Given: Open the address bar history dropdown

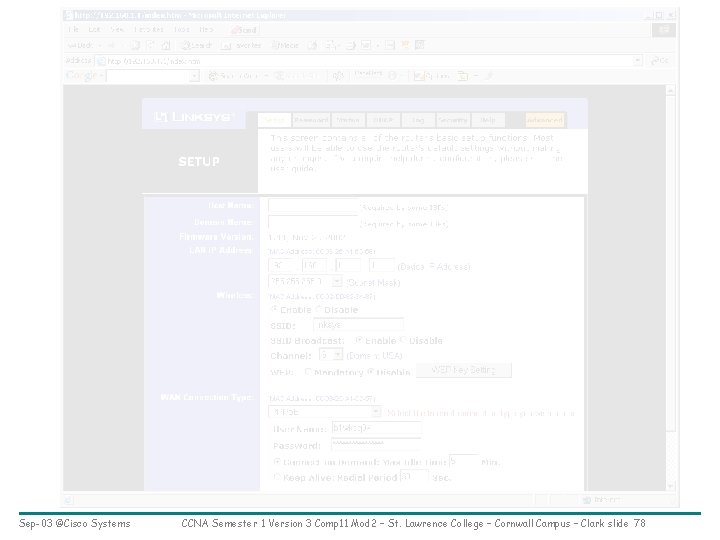Looking at the screenshot, I should click(637, 61).
